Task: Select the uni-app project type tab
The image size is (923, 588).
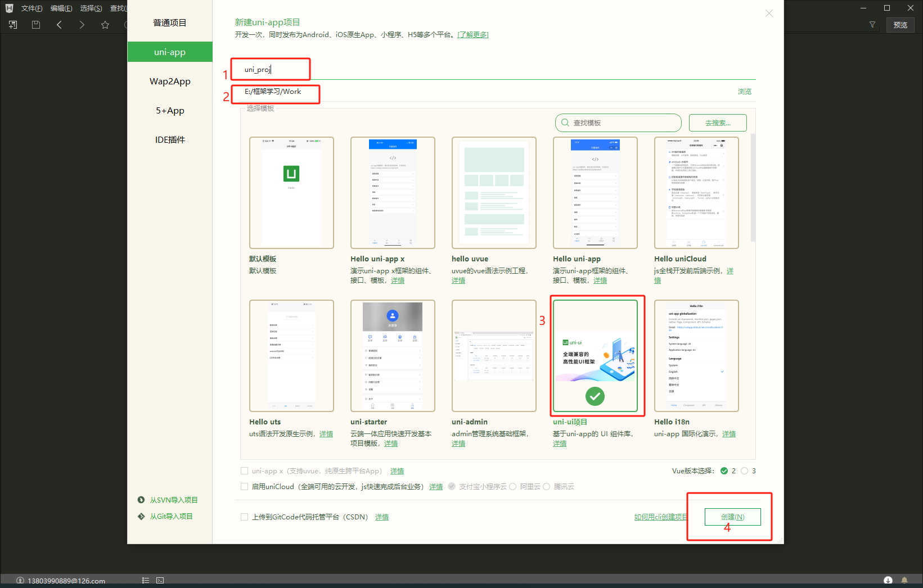Action: coord(170,52)
